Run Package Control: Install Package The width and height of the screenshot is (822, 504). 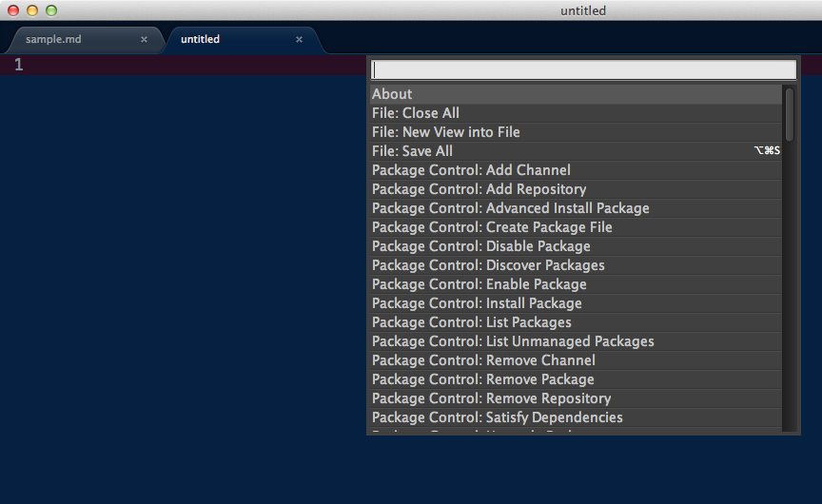(577, 303)
